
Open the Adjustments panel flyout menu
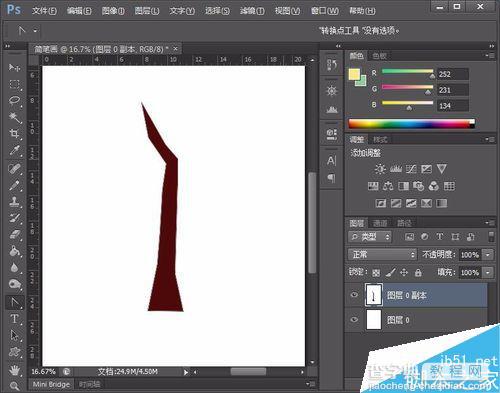(x=490, y=139)
